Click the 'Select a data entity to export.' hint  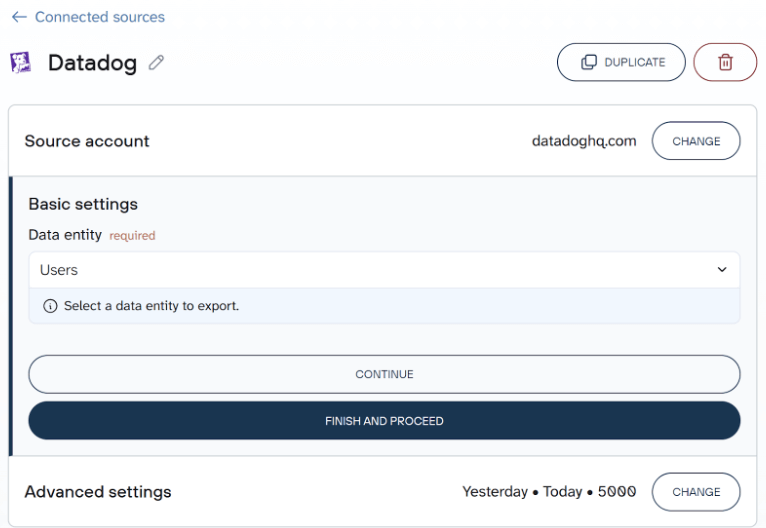click(151, 306)
